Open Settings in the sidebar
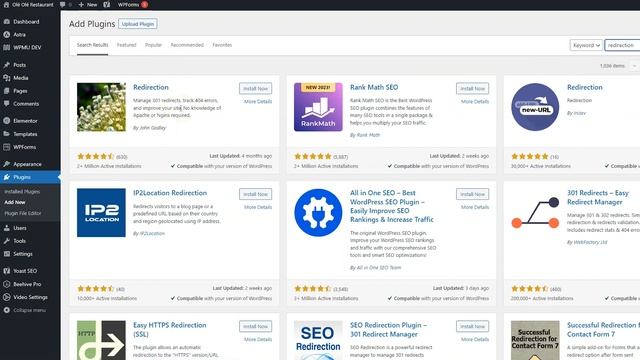640x360 pixels. [x=22, y=254]
